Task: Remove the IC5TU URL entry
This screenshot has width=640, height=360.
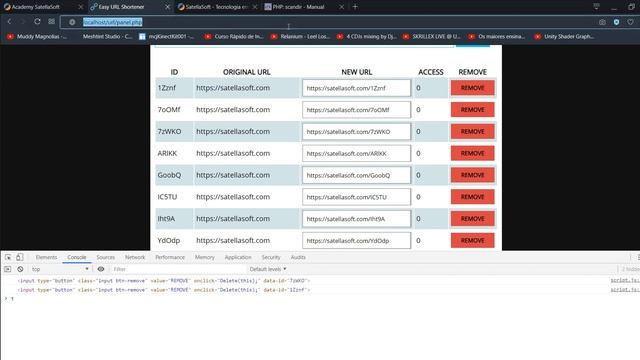Action: click(x=472, y=197)
